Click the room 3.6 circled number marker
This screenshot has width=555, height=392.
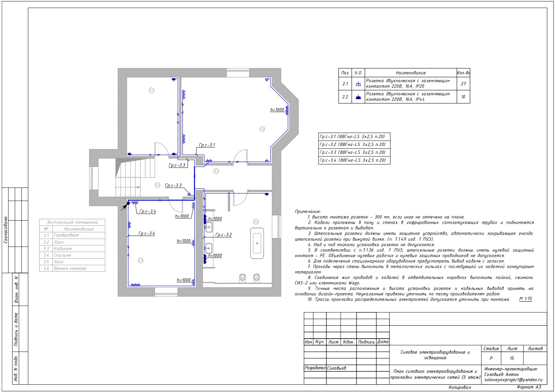coord(256,222)
